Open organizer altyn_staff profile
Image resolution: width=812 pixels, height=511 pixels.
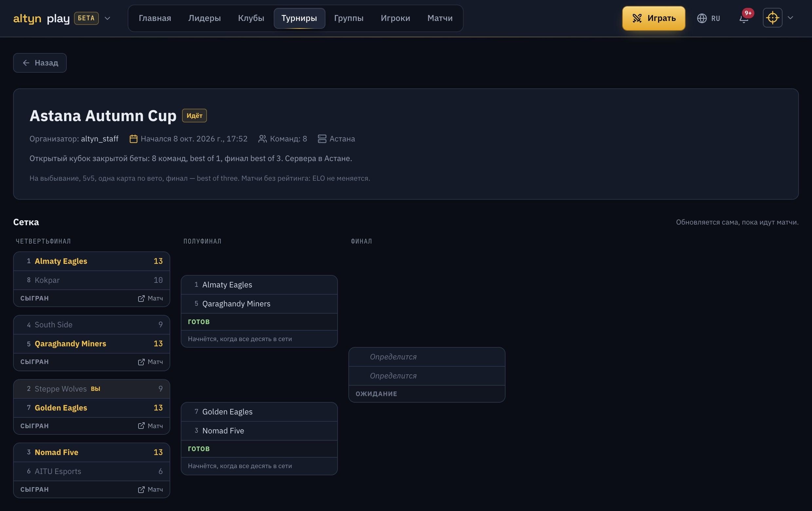point(100,139)
